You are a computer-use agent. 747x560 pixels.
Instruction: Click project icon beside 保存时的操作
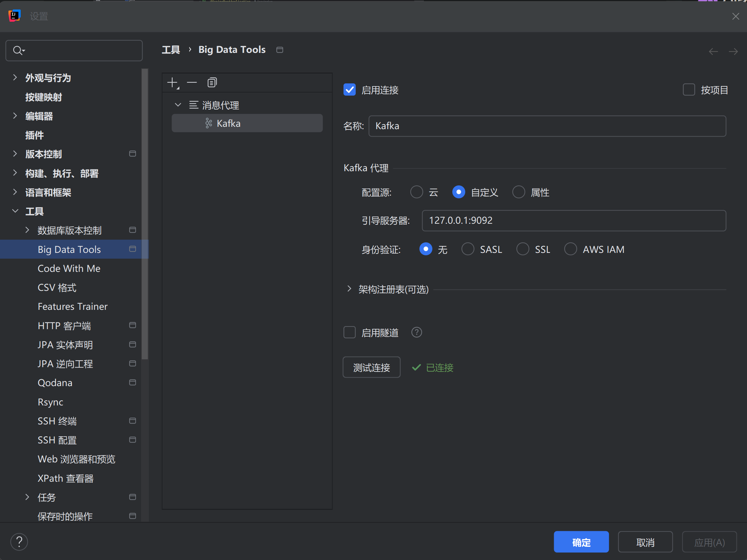(x=133, y=516)
